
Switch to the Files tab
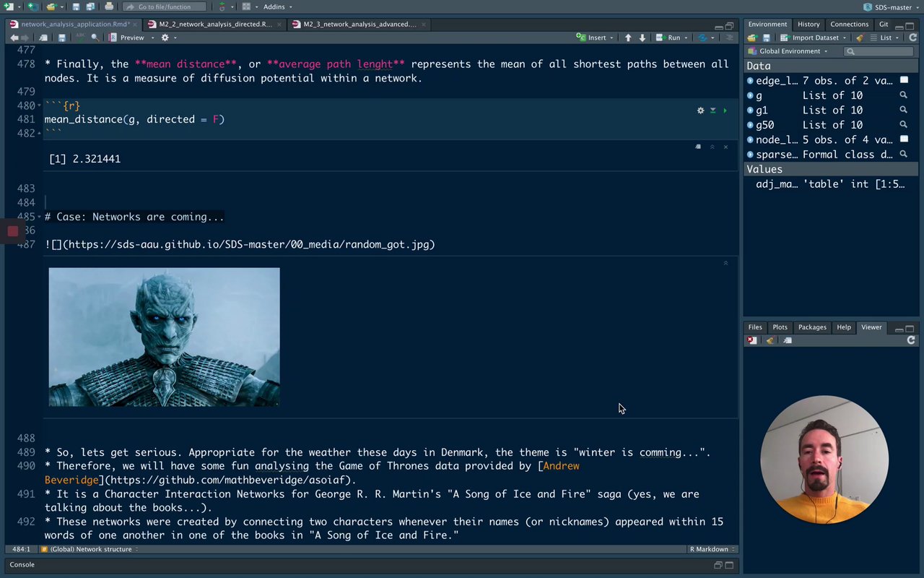(x=755, y=327)
